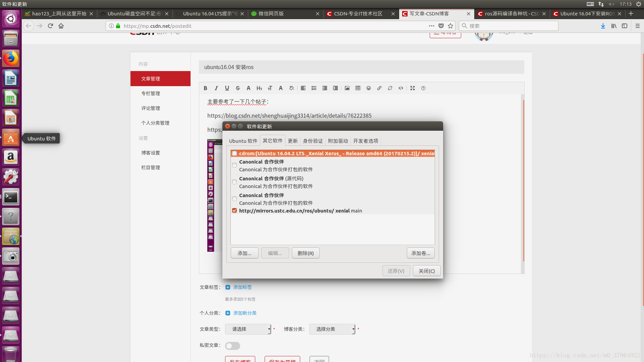This screenshot has width=644, height=362.
Task: Switch to the 更新 tab
Action: coord(293,141)
